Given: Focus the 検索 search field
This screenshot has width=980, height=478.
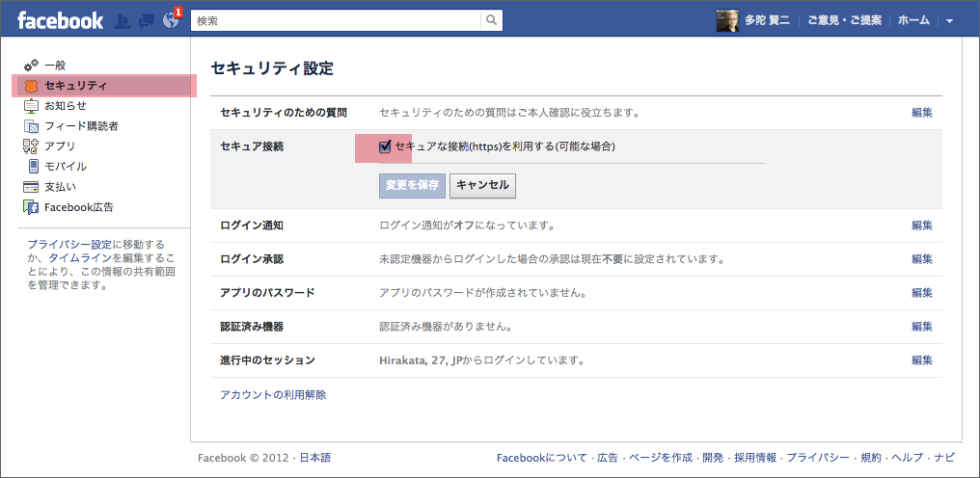Looking at the screenshot, I should tap(336, 20).
